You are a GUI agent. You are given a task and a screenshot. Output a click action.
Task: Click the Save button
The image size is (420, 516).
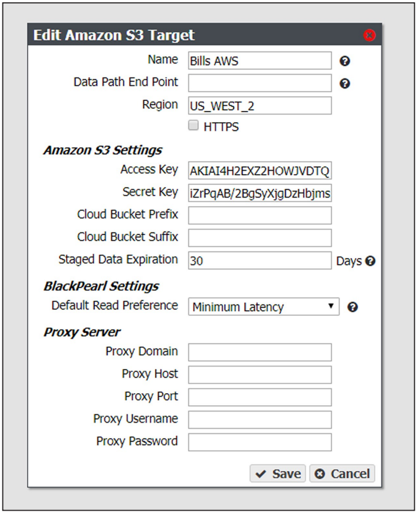click(x=278, y=473)
